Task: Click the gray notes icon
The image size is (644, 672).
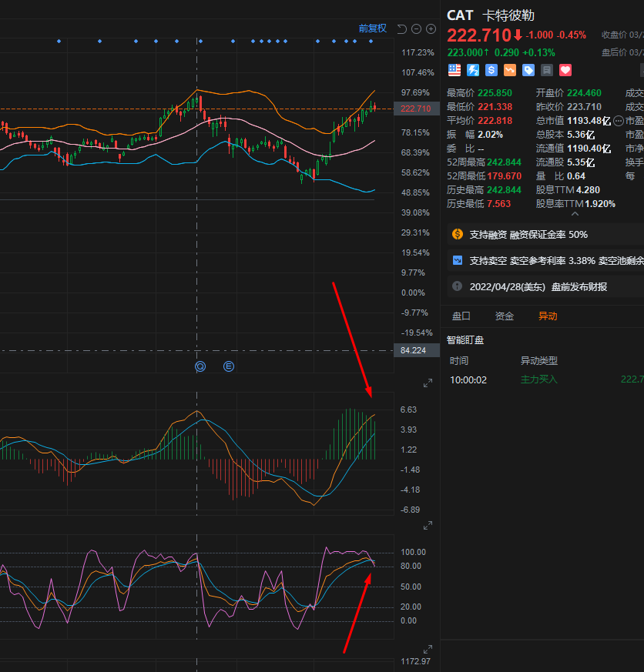Action: pyautogui.click(x=547, y=70)
